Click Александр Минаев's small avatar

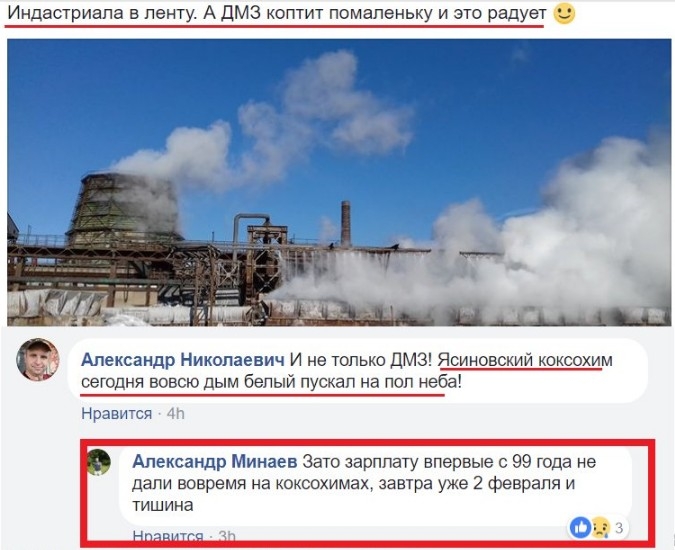click(99, 462)
